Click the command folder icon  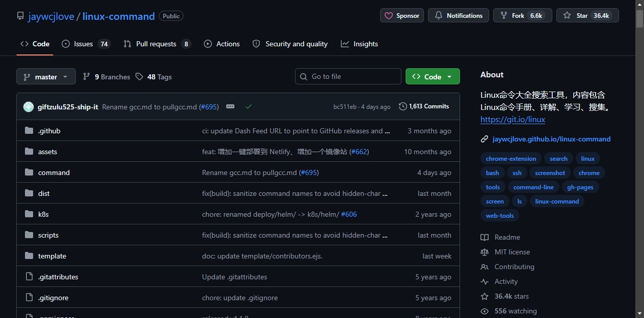29,172
